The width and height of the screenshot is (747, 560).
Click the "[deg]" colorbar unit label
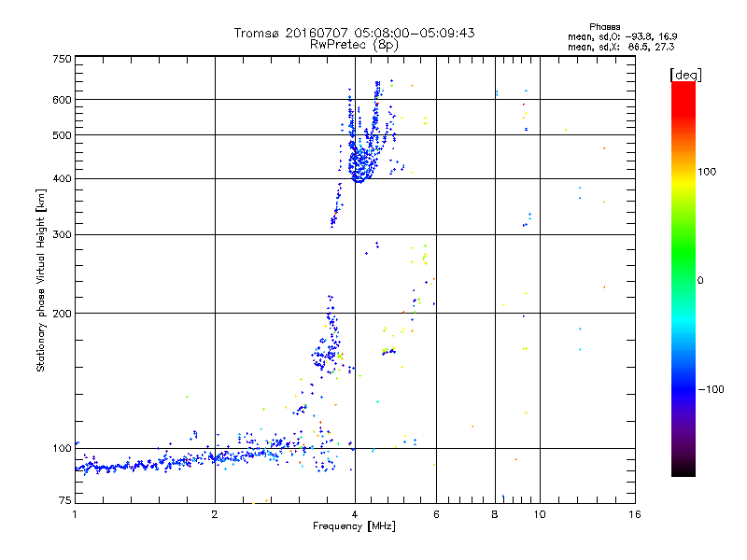pos(685,75)
